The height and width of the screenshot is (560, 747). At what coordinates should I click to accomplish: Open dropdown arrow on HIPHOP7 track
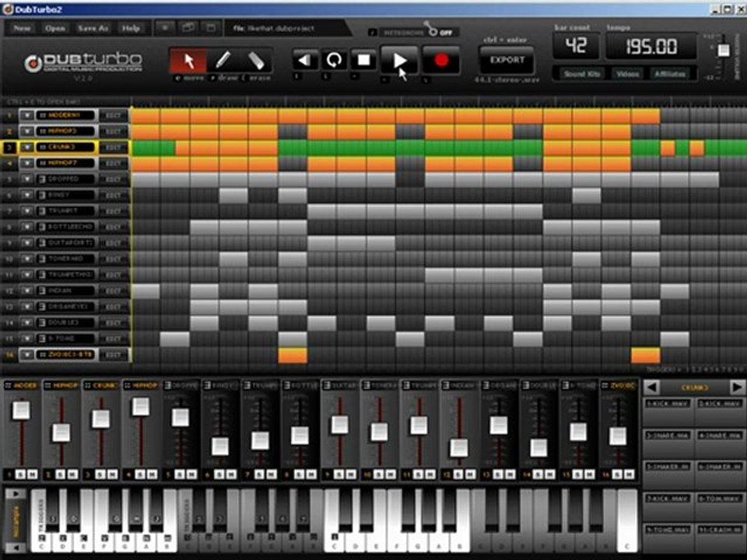26,163
